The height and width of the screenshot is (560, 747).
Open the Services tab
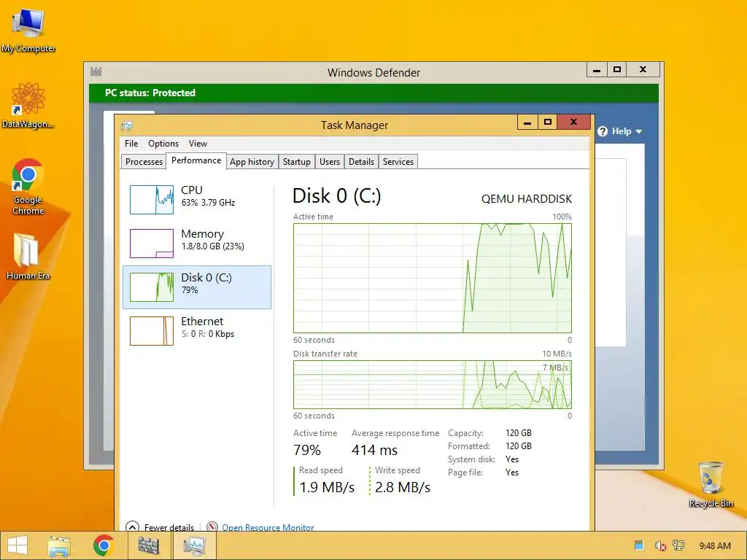tap(398, 161)
